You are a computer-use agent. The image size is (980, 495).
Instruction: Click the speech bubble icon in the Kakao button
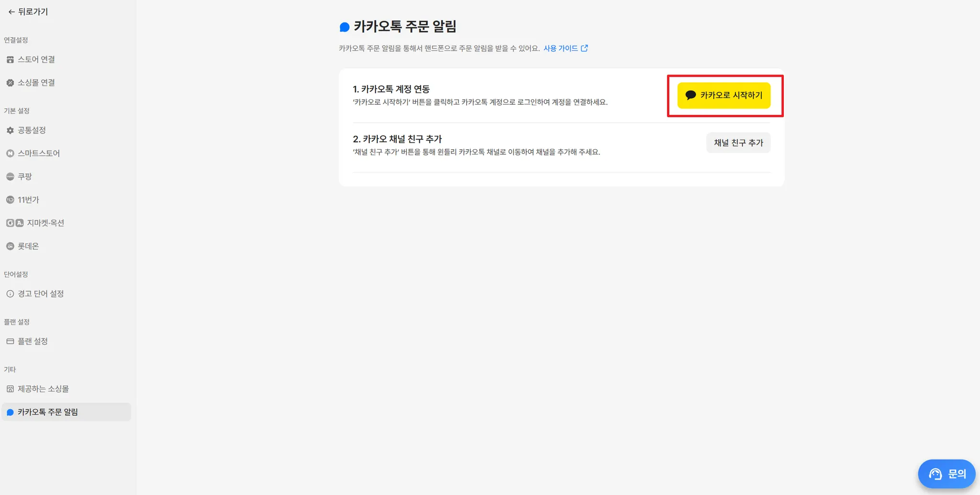(690, 95)
